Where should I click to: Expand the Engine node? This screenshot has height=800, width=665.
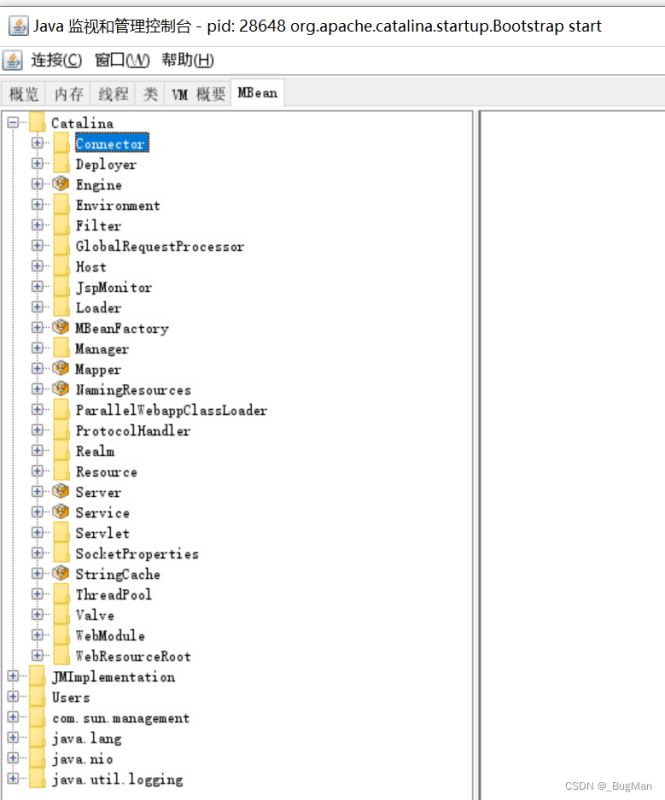click(37, 184)
